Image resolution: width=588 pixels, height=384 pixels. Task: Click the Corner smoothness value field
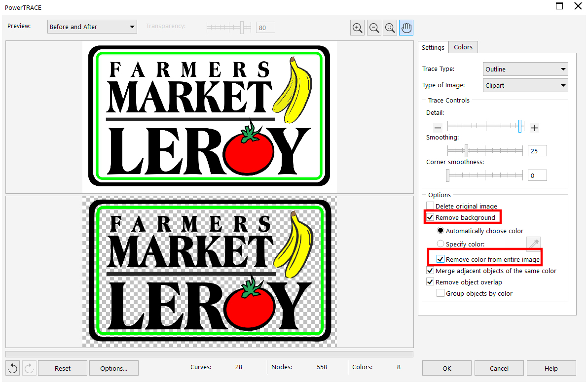tap(537, 175)
